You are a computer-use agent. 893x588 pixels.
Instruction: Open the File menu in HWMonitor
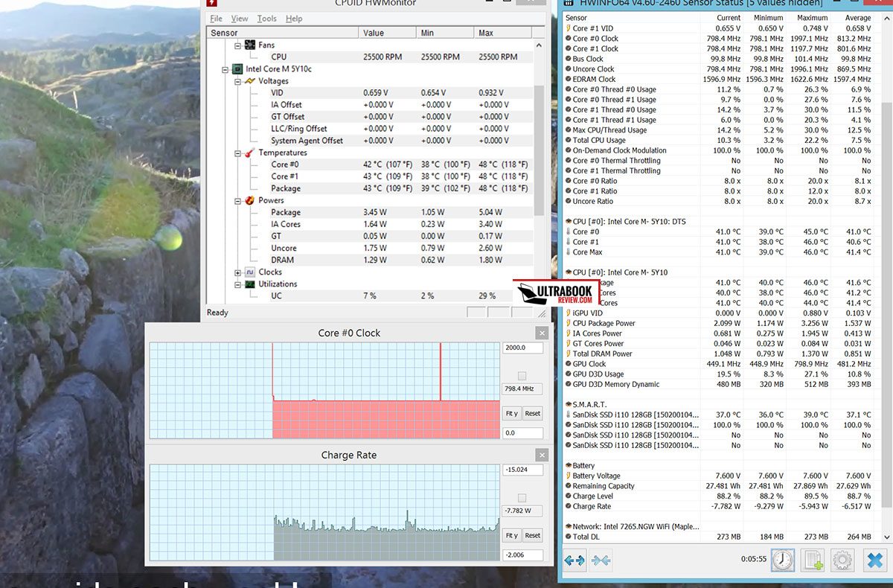216,19
